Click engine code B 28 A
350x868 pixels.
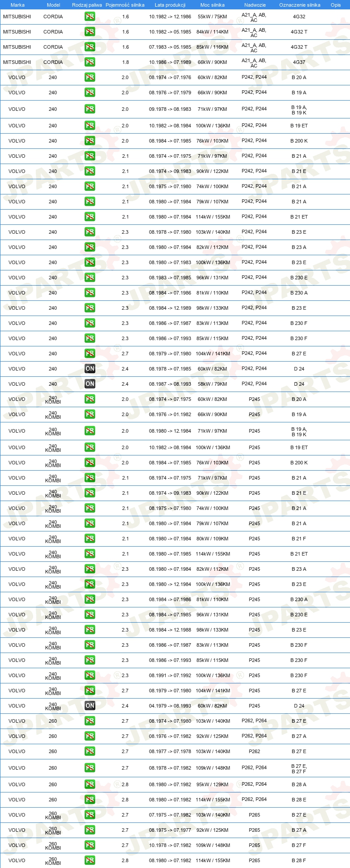tap(299, 784)
